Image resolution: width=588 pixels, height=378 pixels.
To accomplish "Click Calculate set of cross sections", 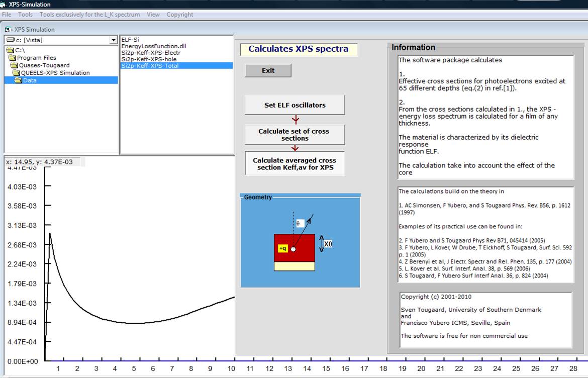I will point(295,135).
